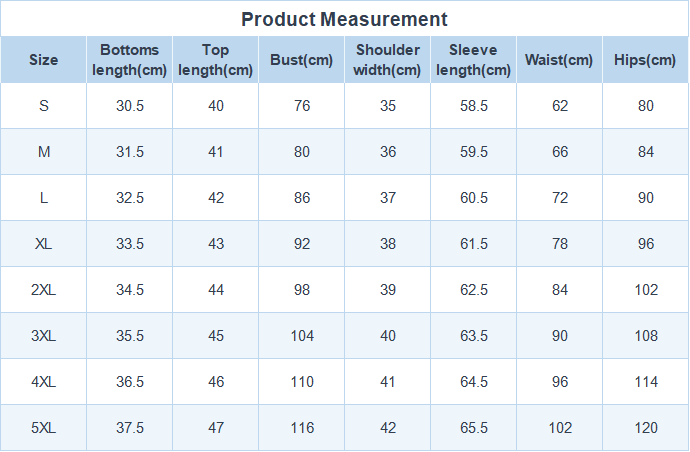Click the waist value 78 cell

pos(559,244)
